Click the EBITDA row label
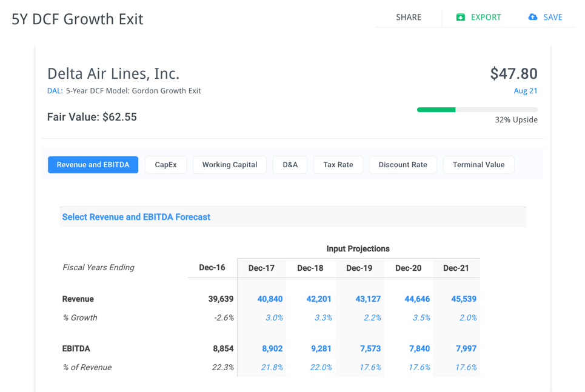585x392 pixels. [x=76, y=349]
